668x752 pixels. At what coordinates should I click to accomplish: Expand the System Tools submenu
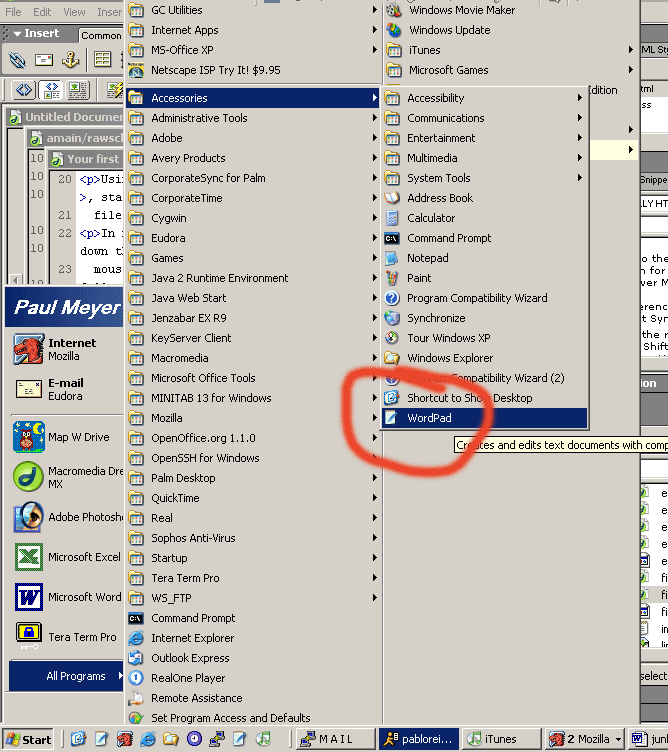pyautogui.click(x=484, y=178)
